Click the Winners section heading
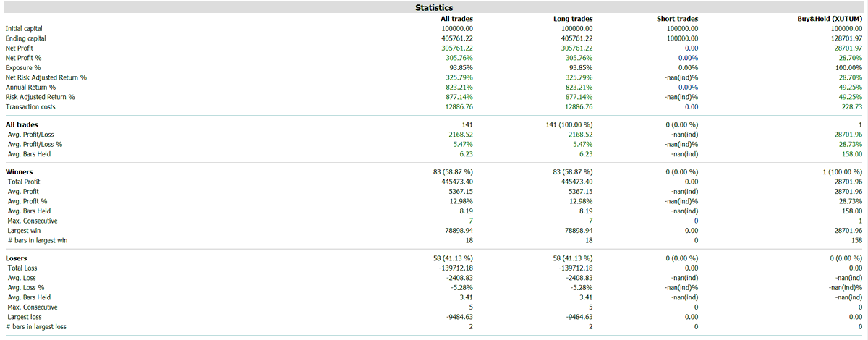The width and height of the screenshot is (868, 340). [x=19, y=171]
